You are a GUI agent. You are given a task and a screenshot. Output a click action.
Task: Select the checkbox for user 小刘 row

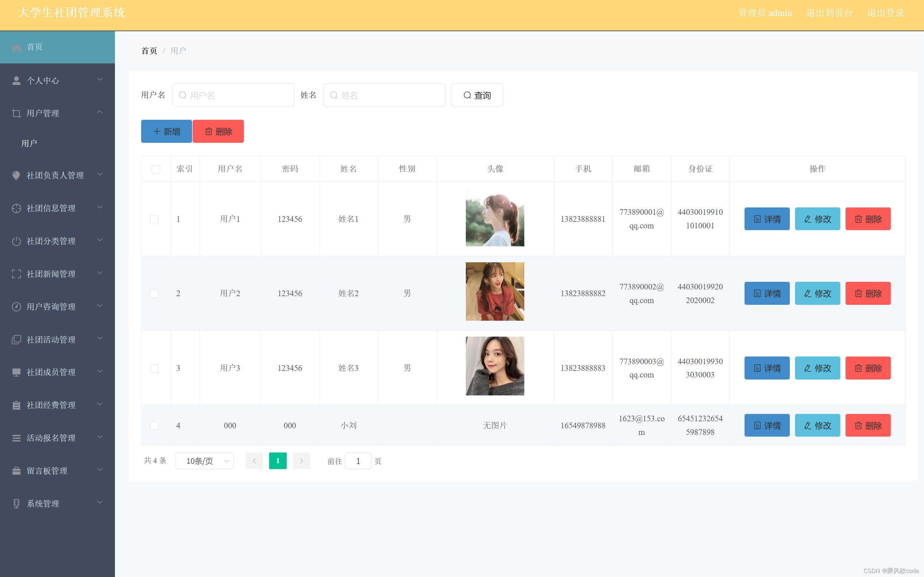coord(154,426)
